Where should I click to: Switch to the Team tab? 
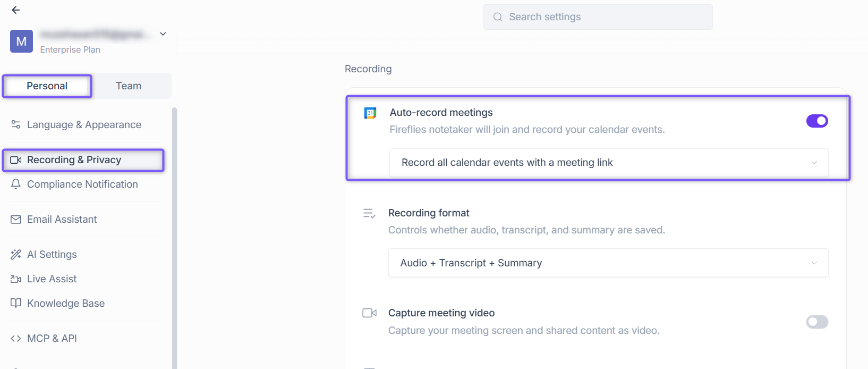pyautogui.click(x=129, y=86)
